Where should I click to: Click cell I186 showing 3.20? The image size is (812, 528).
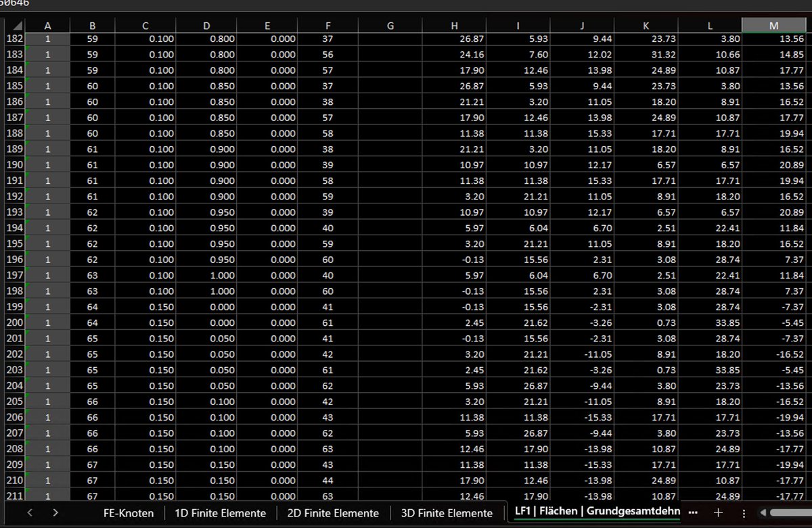click(518, 102)
